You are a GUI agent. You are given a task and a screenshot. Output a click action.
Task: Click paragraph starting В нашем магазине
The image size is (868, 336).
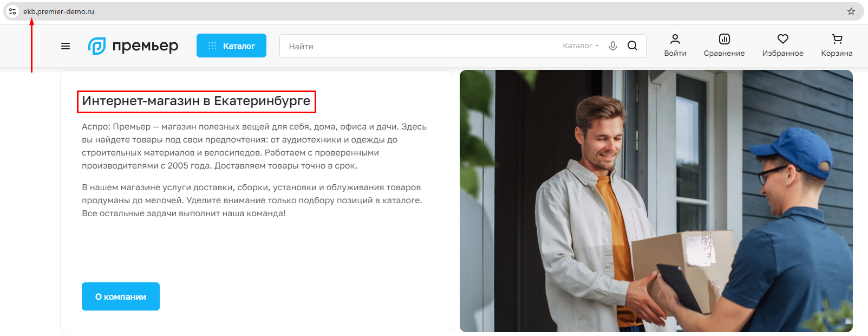[x=252, y=201]
